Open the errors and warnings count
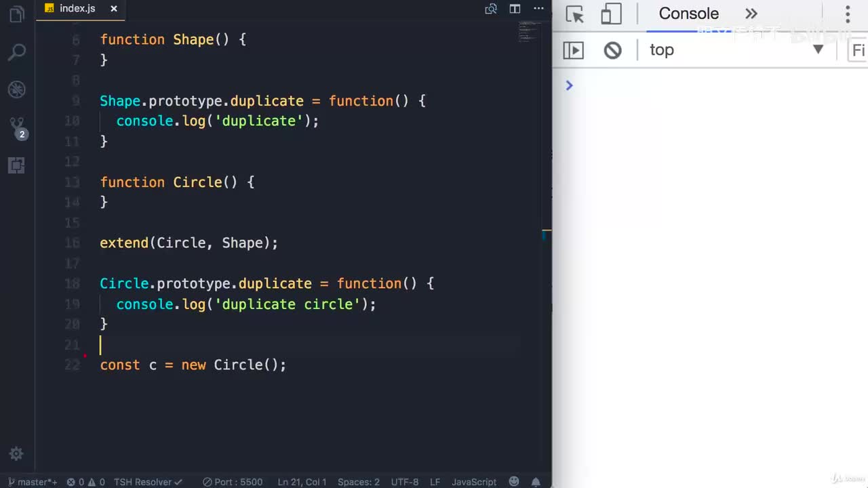The height and width of the screenshot is (488, 868). pos(85,482)
